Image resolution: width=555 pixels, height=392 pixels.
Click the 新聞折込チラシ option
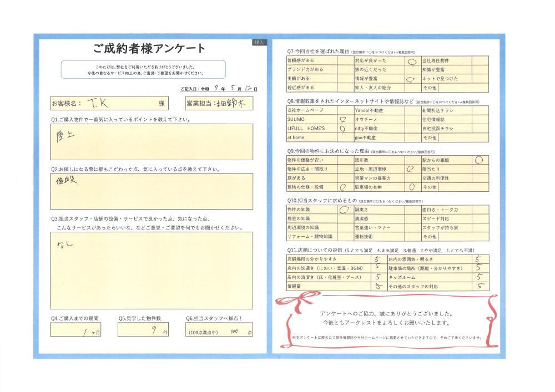(437, 110)
